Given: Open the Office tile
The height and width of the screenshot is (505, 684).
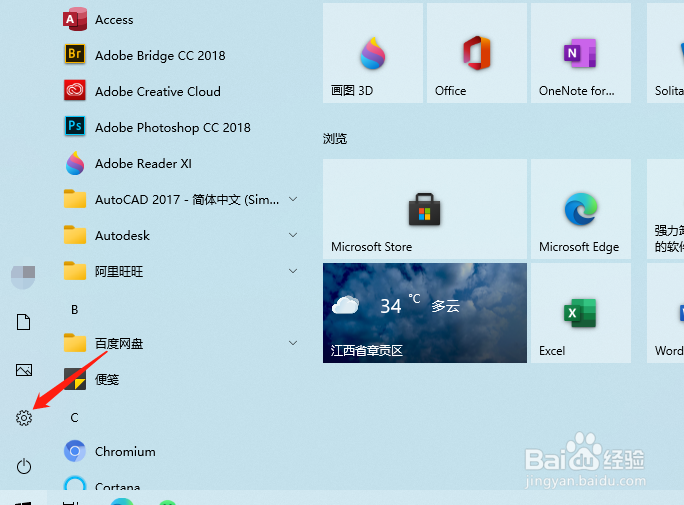Looking at the screenshot, I should tap(477, 53).
